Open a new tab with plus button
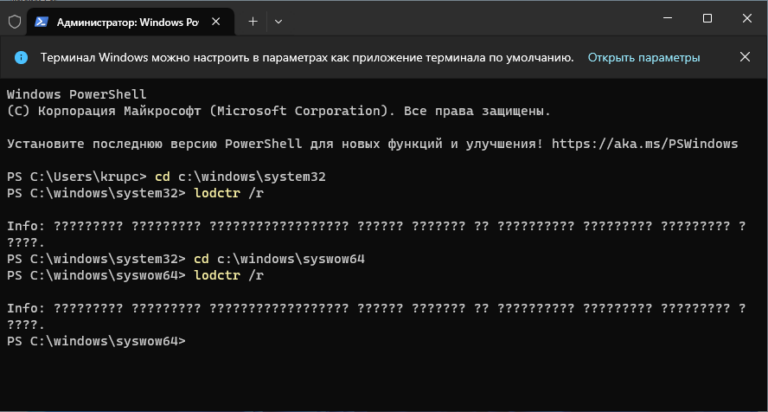768x412 pixels. coord(253,20)
